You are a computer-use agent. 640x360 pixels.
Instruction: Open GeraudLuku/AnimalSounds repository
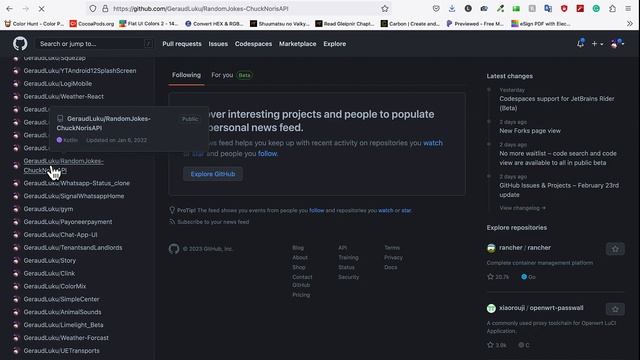[62, 312]
